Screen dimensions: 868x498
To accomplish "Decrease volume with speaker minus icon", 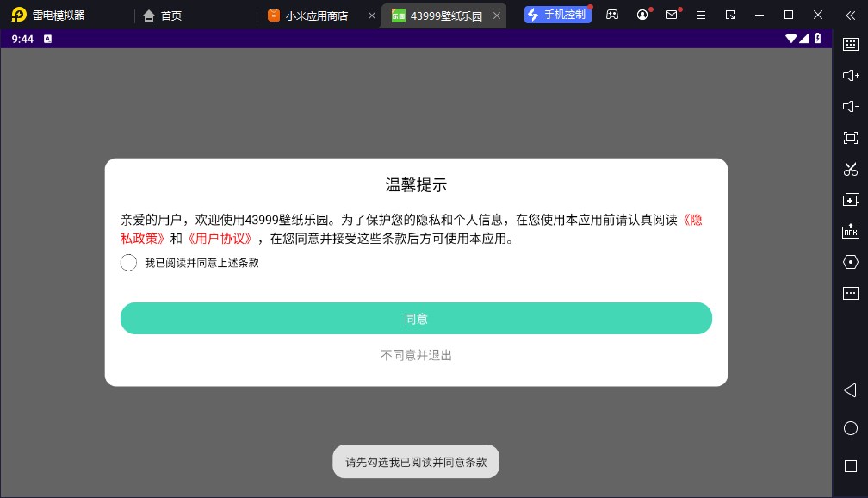I will (851, 106).
